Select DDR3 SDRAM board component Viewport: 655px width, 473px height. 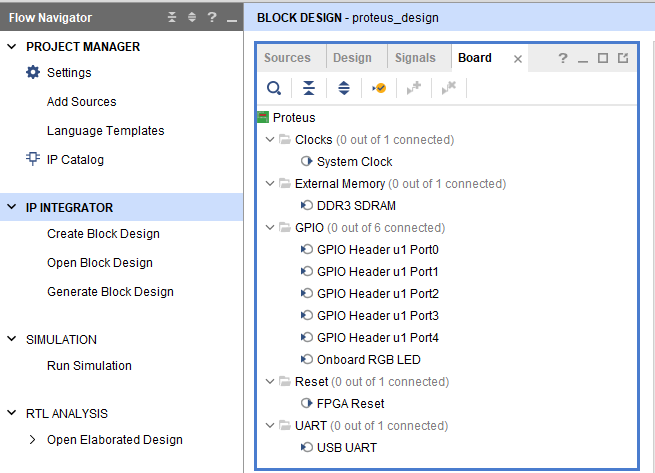356,206
